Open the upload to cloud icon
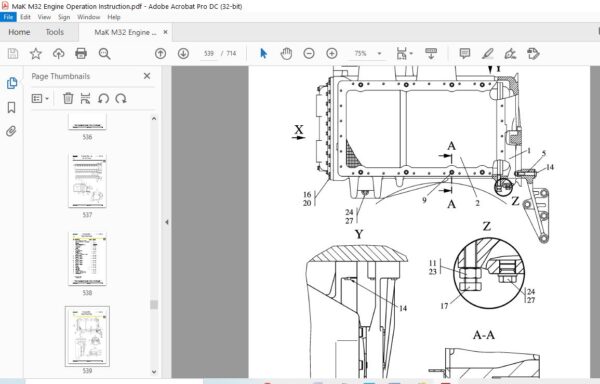This screenshot has width=600, height=384. 58,54
